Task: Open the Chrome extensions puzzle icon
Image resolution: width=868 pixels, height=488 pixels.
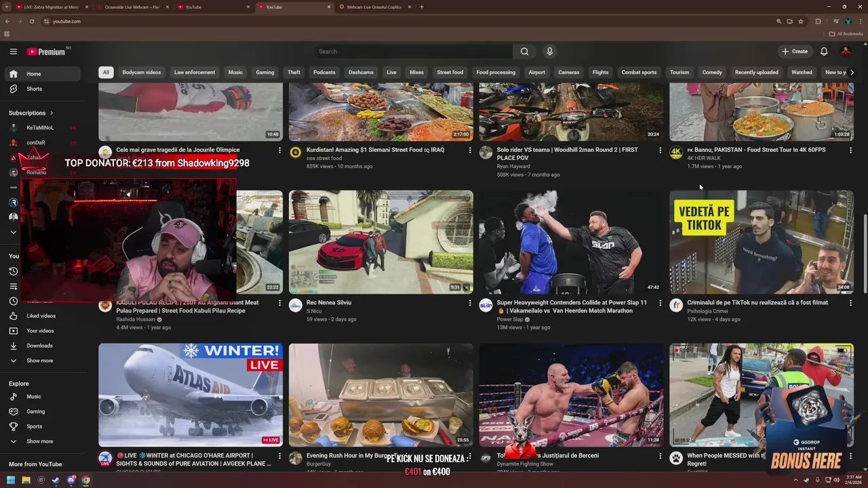Action: (818, 21)
